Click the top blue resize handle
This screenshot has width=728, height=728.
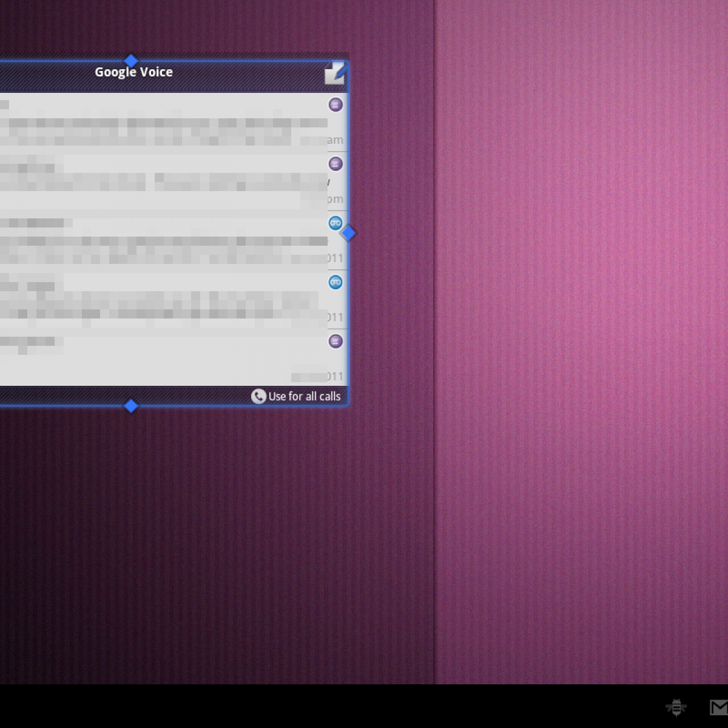click(131, 61)
